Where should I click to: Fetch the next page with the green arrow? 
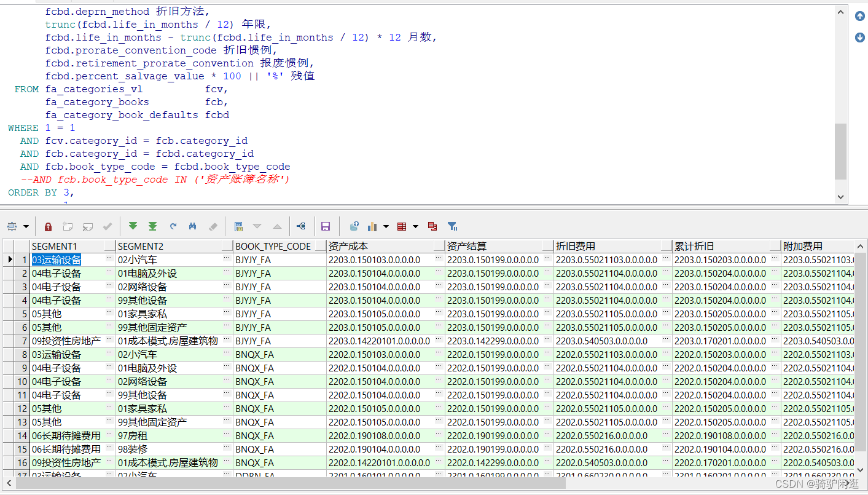click(133, 226)
